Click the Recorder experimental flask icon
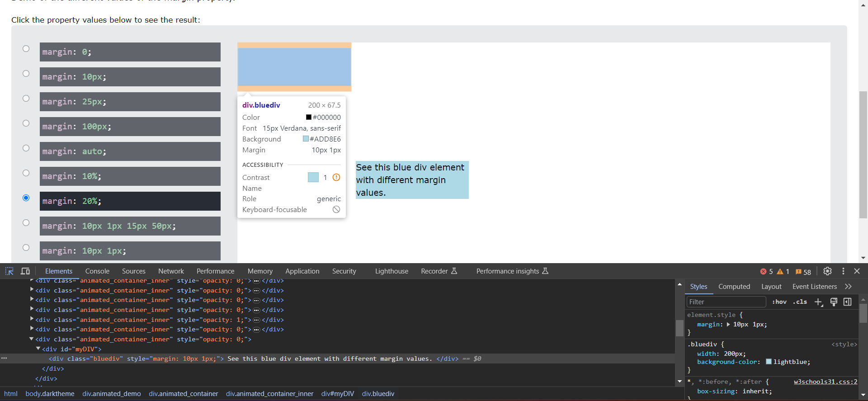The width and height of the screenshot is (868, 401). coord(454,271)
